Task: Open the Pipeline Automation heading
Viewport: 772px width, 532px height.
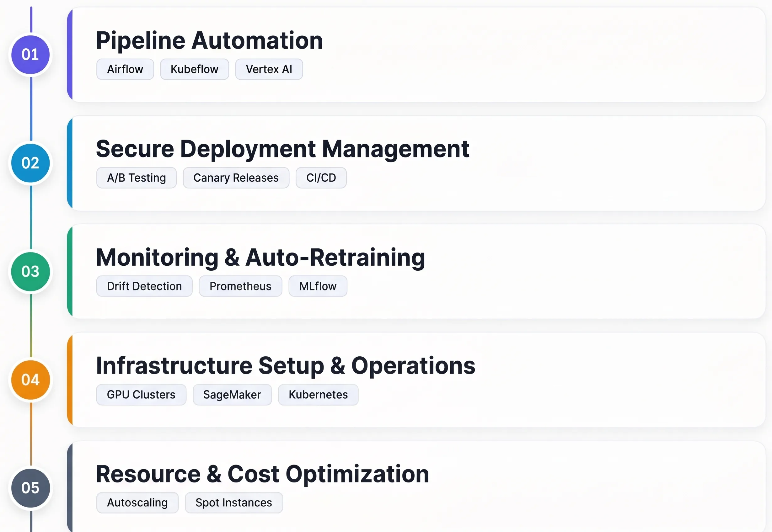Action: pos(209,41)
